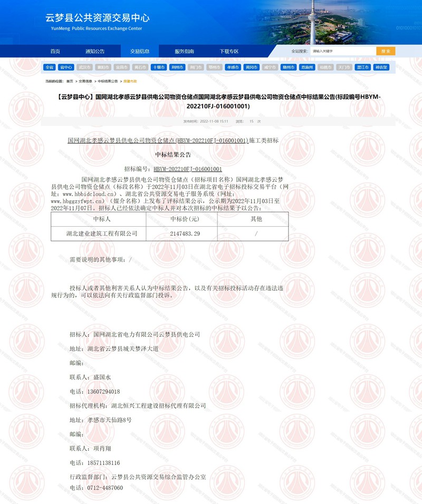Viewport: 422px width, 504px height.
Task: Open the 通知公告 navigation tab
Action: pos(95,51)
